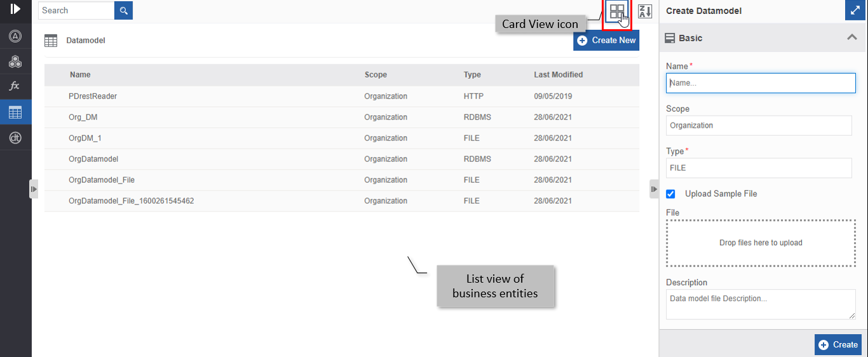This screenshot has height=357, width=868.
Task: Click the Drop files here upload area
Action: (x=761, y=243)
